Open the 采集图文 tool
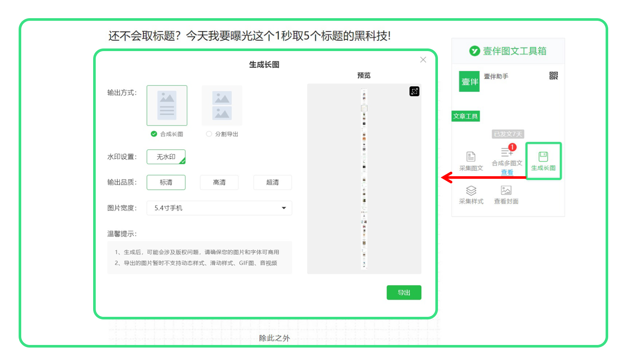This screenshot has width=629, height=364. (x=471, y=161)
